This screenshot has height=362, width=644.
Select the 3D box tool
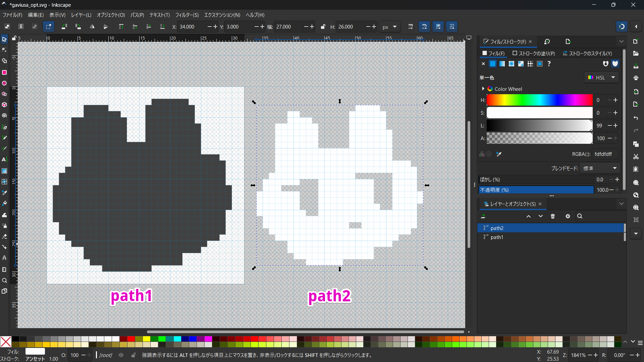[4, 105]
